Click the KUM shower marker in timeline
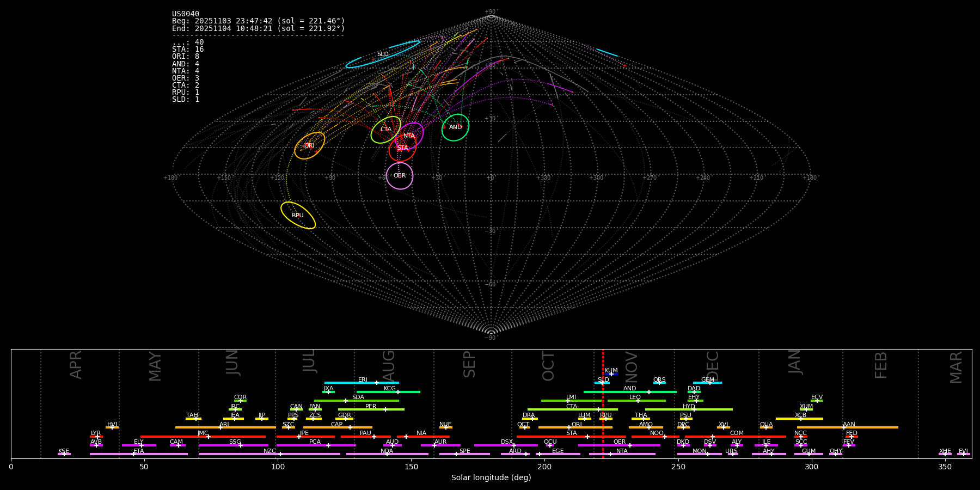Screen dimensions: 980x490 click(x=611, y=373)
